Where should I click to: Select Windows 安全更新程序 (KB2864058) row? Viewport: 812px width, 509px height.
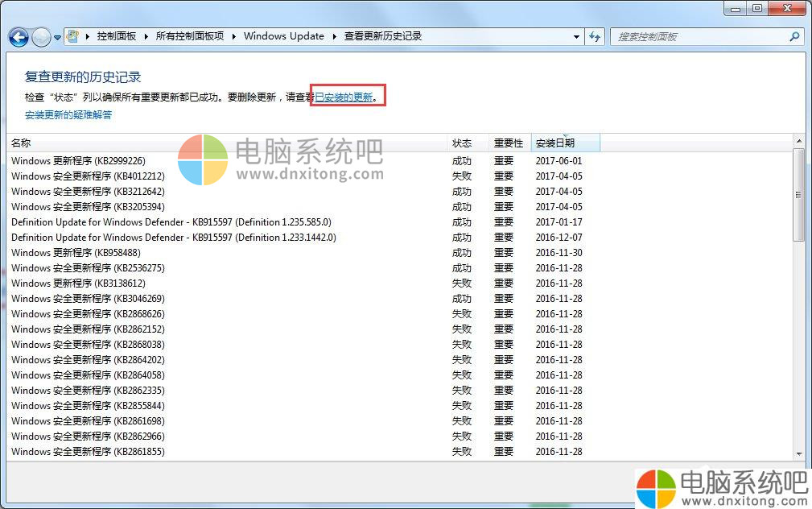point(398,375)
